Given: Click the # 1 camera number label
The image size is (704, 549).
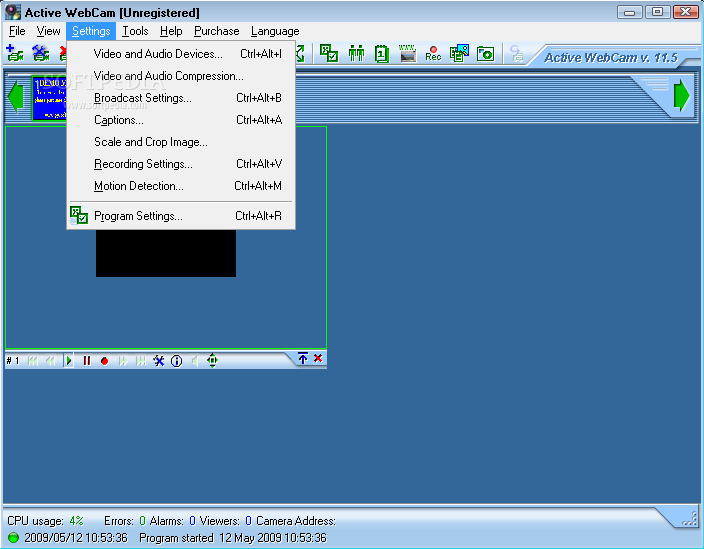Looking at the screenshot, I should (x=13, y=360).
